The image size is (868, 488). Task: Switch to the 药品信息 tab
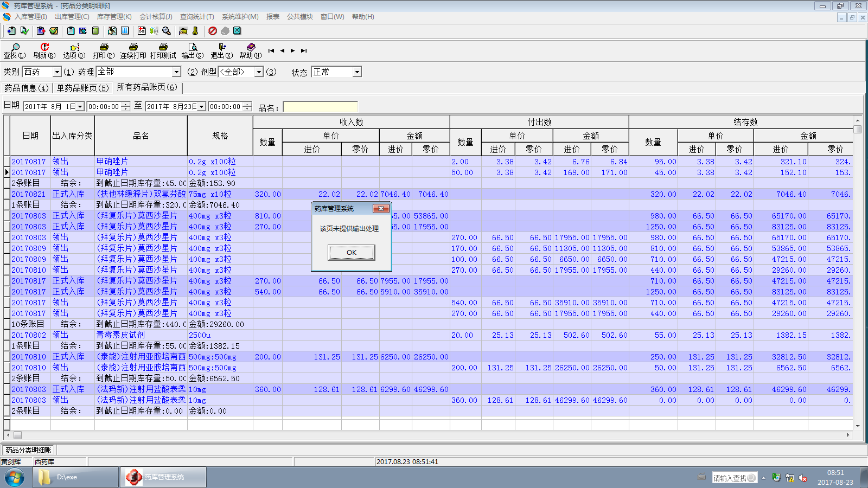[27, 88]
